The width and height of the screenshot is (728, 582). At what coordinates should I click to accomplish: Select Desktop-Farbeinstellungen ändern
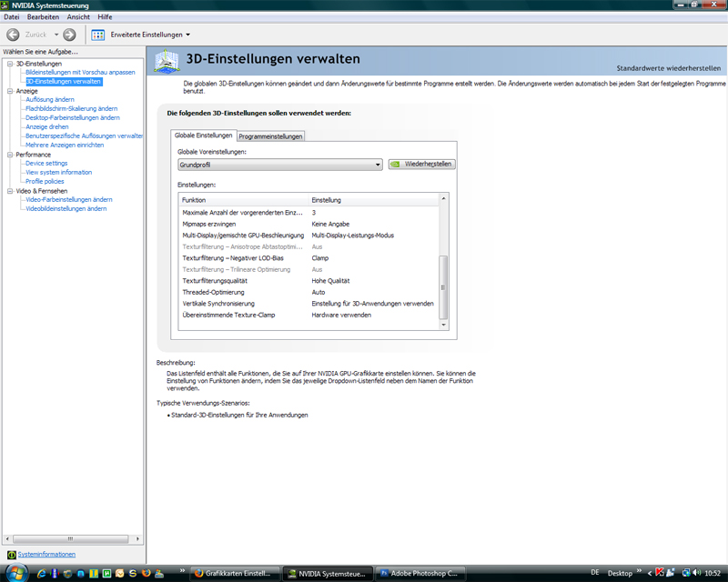click(x=73, y=118)
